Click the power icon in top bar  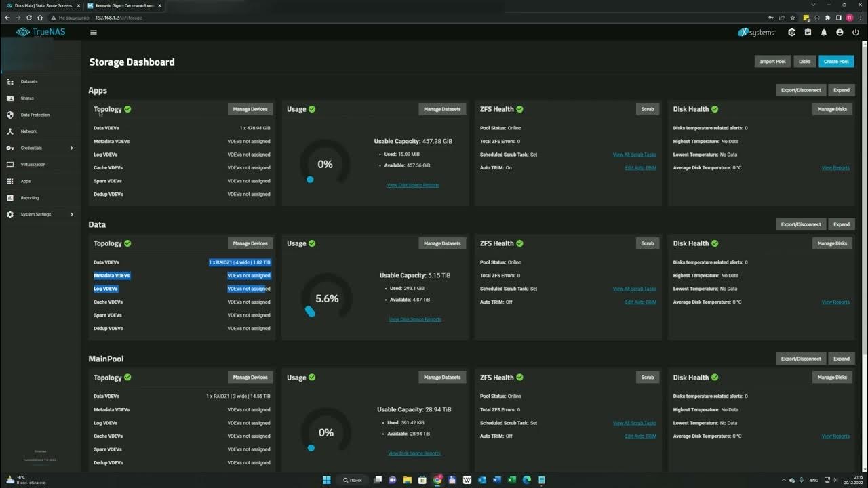tap(856, 32)
